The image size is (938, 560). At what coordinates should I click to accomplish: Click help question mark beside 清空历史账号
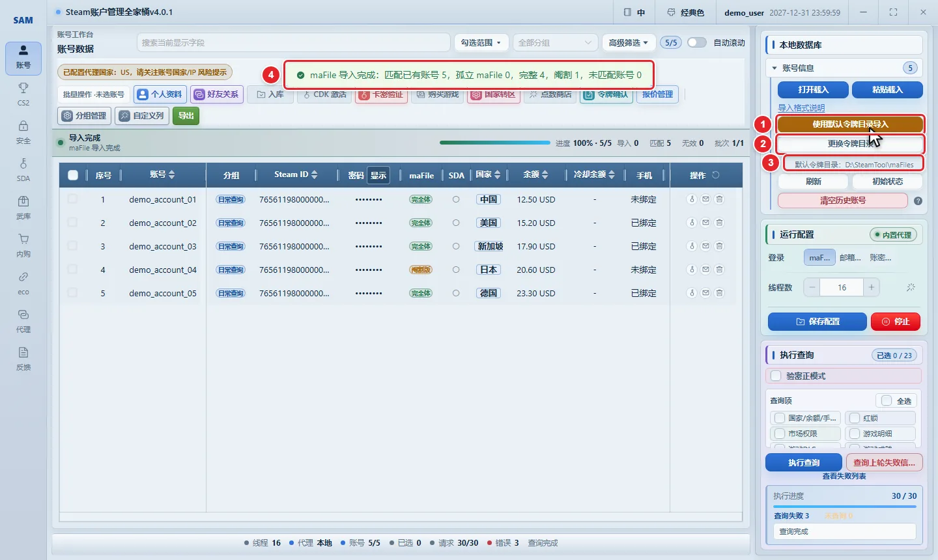click(918, 201)
